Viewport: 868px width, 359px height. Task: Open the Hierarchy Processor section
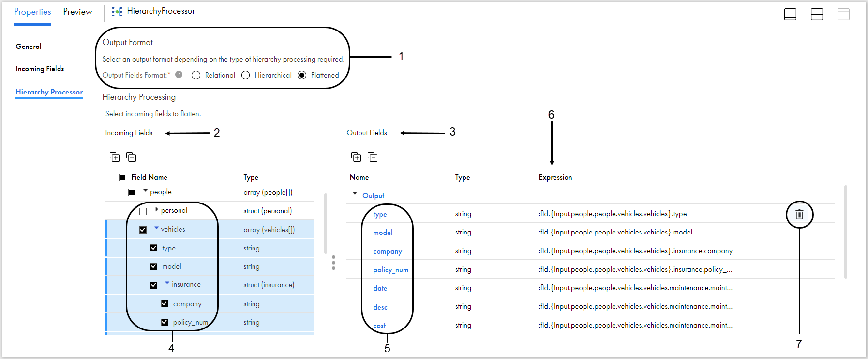pos(49,92)
